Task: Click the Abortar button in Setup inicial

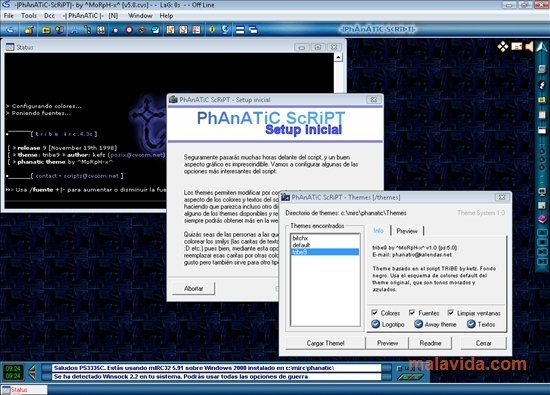Action: pos(193,288)
